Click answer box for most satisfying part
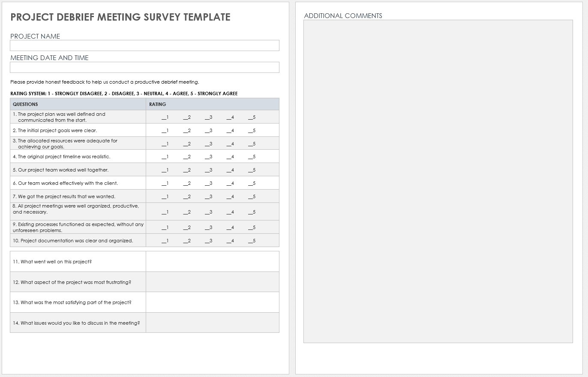 click(212, 302)
